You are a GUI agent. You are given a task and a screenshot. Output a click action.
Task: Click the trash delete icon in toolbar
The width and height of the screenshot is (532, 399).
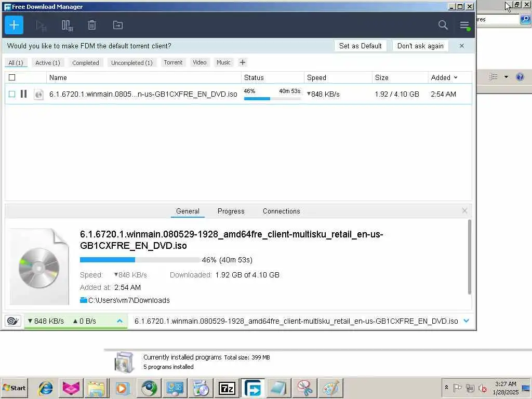[92, 25]
